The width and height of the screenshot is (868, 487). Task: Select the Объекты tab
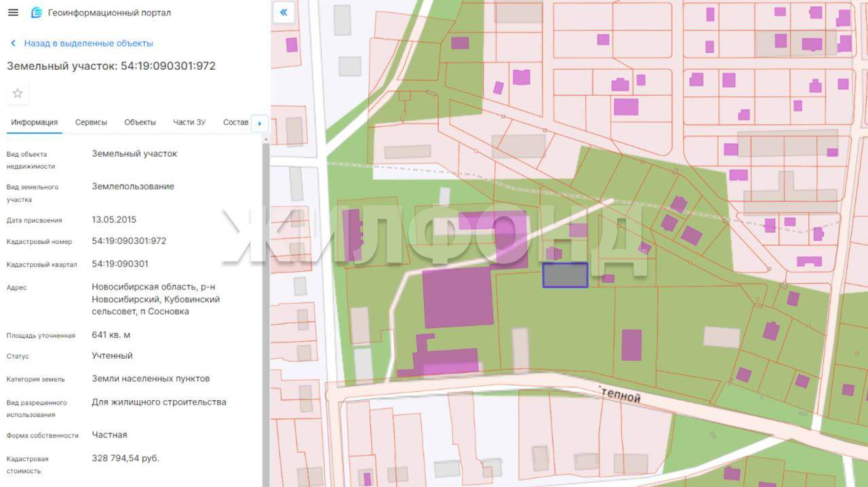[140, 122]
